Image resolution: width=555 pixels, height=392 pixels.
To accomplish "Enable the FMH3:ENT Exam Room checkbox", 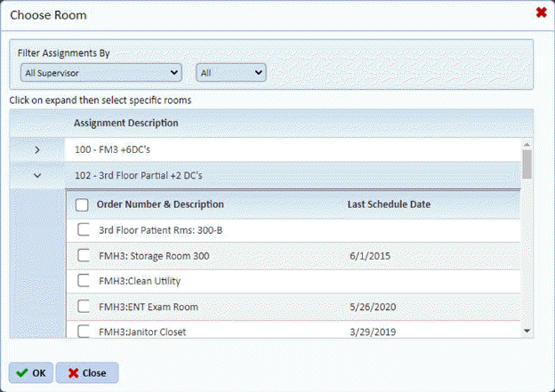I will point(84,307).
